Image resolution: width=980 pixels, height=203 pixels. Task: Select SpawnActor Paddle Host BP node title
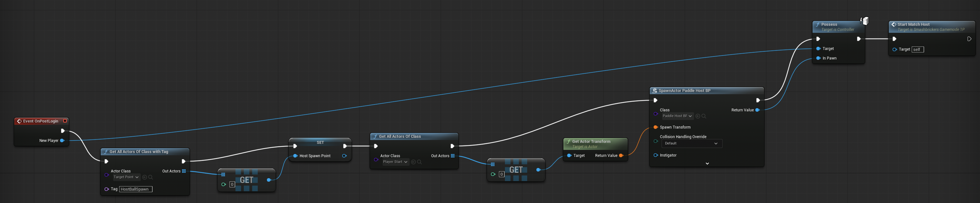point(684,91)
